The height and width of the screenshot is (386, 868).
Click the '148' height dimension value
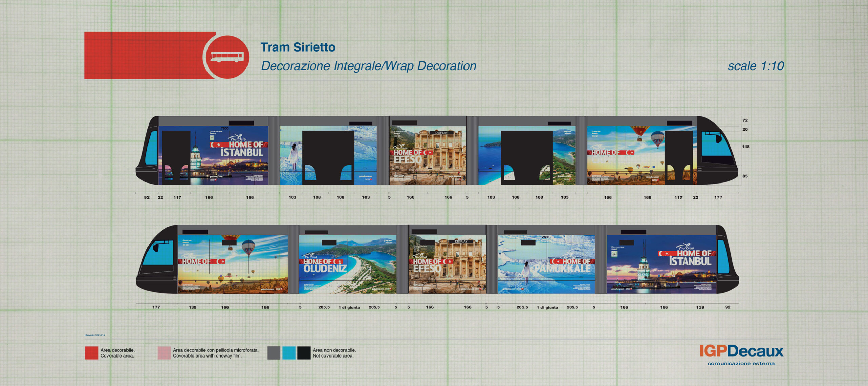pyautogui.click(x=746, y=147)
